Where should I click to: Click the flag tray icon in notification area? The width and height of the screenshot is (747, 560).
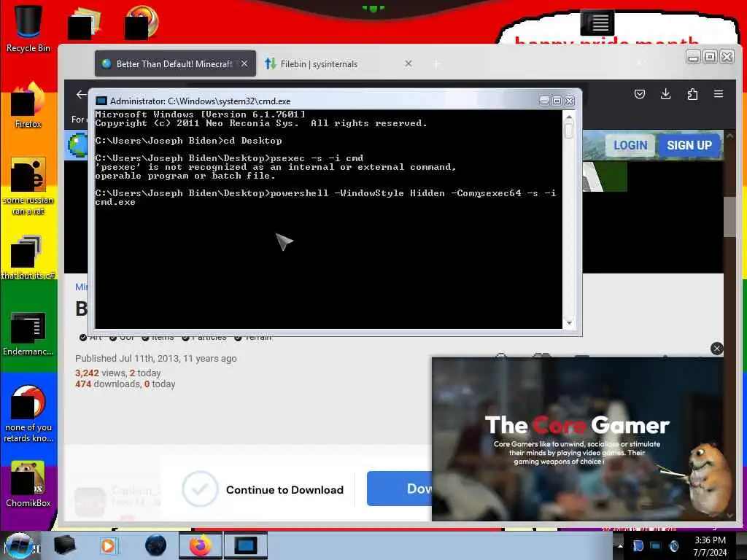pyautogui.click(x=638, y=546)
